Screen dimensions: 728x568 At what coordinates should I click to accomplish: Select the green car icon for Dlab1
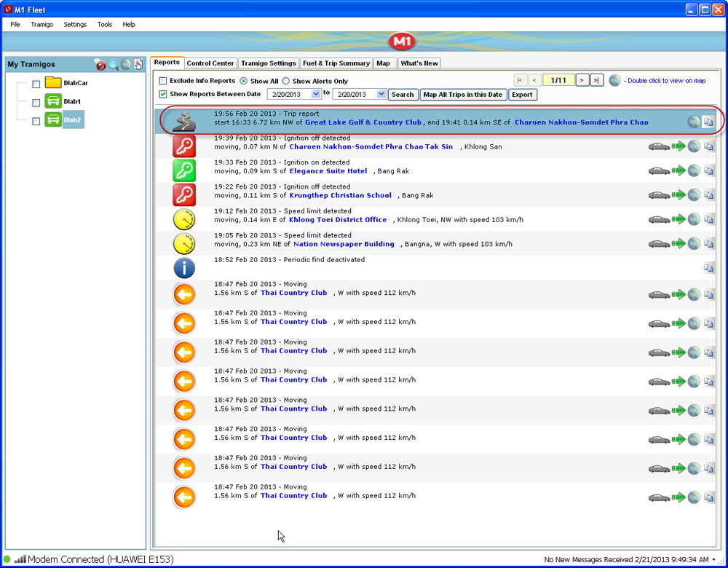[x=53, y=101]
